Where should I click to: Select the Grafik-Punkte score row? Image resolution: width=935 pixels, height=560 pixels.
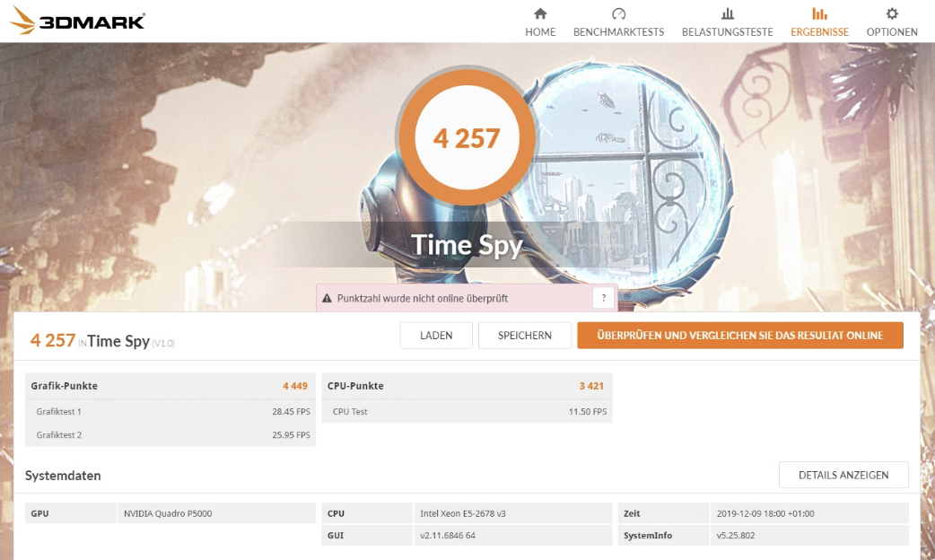pyautogui.click(x=170, y=386)
